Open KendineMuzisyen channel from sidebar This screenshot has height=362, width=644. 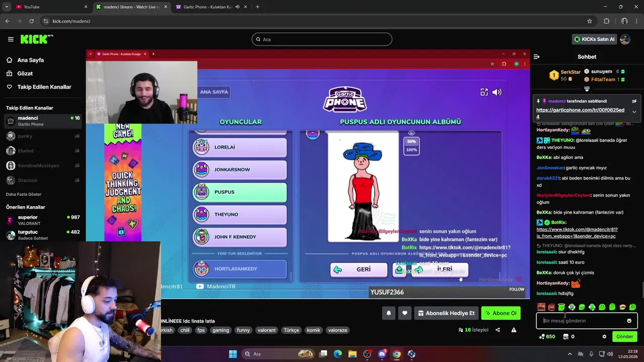tap(43, 165)
